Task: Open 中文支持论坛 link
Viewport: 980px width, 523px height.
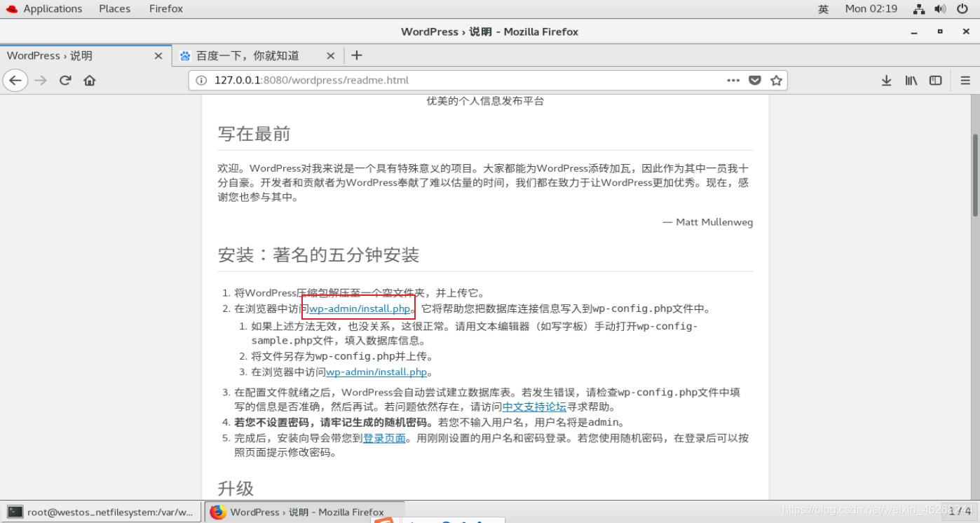Action: pos(534,407)
